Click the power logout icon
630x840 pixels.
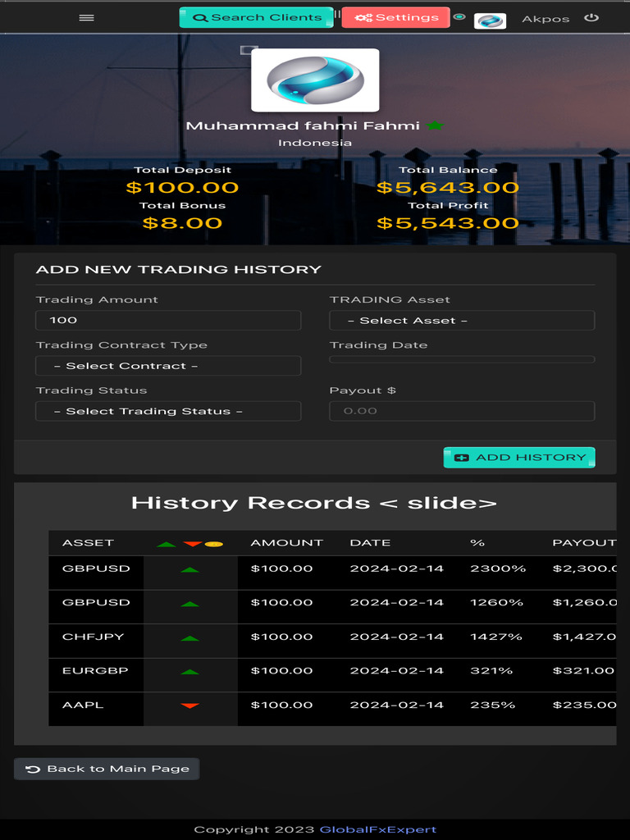click(x=591, y=18)
